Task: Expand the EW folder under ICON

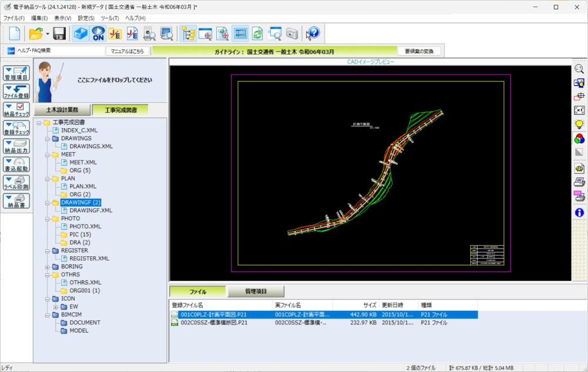Action: pyautogui.click(x=56, y=307)
